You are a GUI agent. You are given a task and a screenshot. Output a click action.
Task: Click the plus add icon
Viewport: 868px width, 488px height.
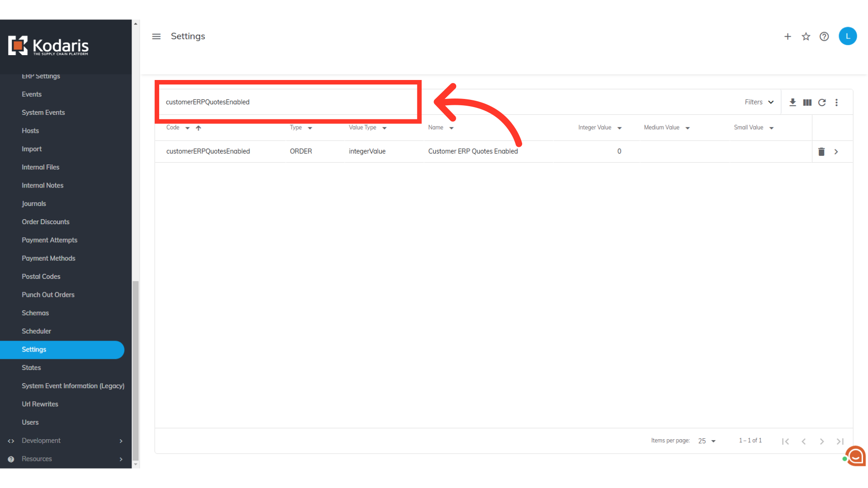click(x=788, y=37)
